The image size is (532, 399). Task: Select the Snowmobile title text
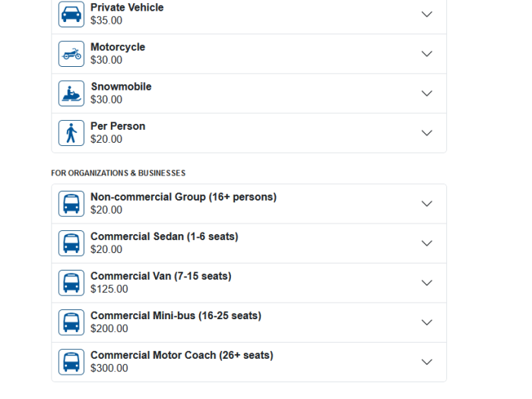pyautogui.click(x=121, y=87)
